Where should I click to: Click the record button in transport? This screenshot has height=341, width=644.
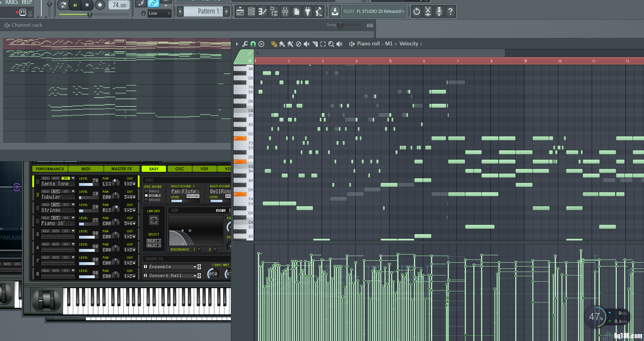point(100,5)
